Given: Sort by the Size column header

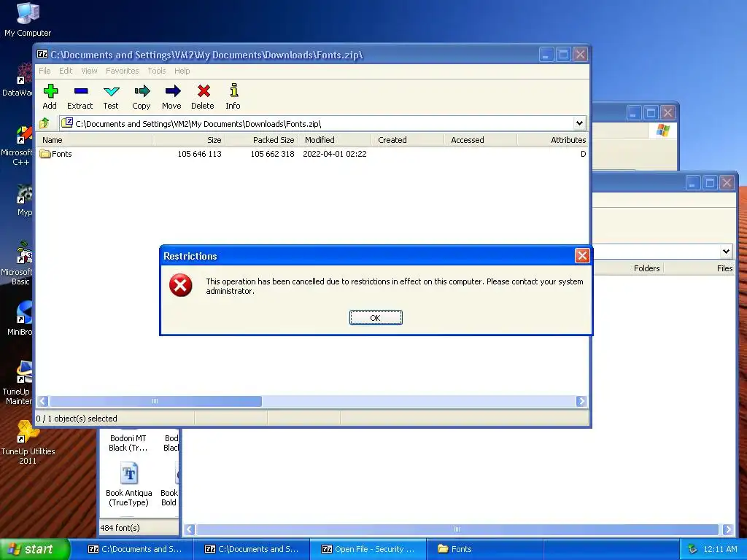Looking at the screenshot, I should [x=189, y=140].
